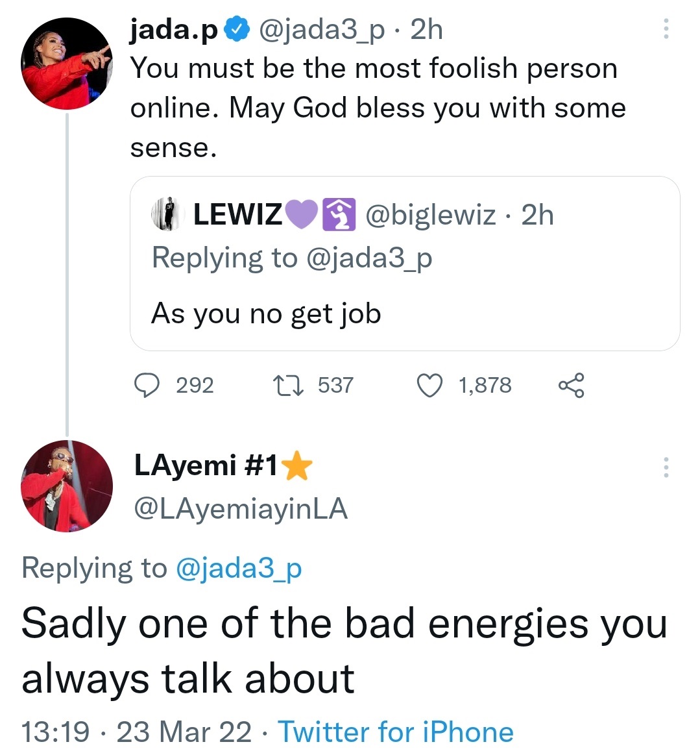
Task: Click jada.p's blue verified badge
Action: click(235, 29)
